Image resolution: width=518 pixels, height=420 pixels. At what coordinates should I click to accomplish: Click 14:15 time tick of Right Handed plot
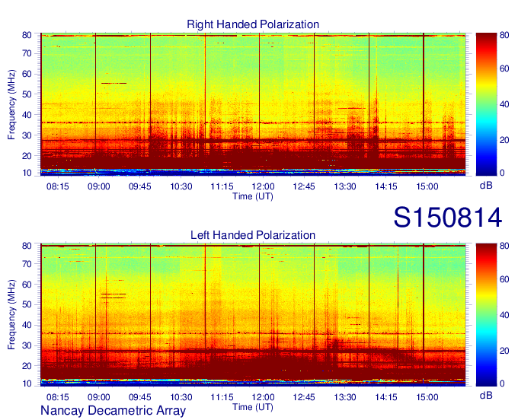coord(386,186)
